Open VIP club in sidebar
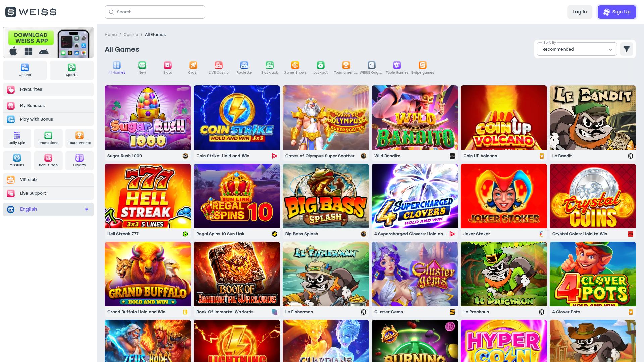Image resolution: width=644 pixels, height=362 pixels. click(x=48, y=180)
